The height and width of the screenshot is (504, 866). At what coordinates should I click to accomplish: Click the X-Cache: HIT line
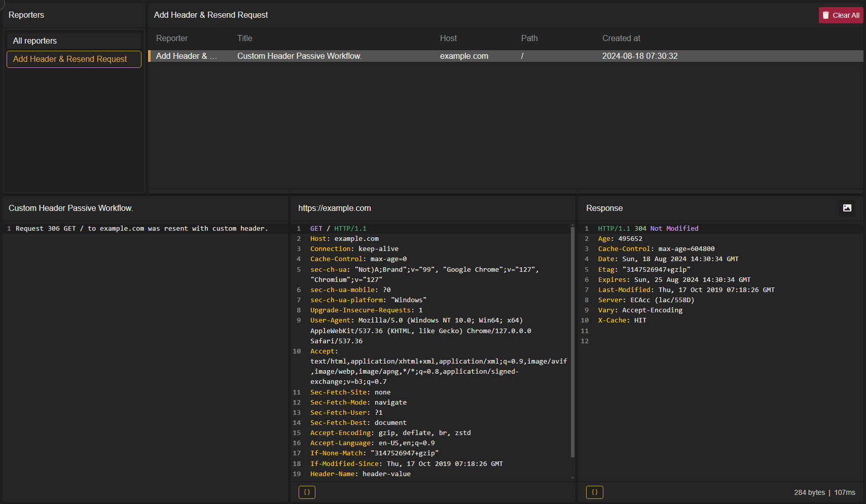(x=622, y=320)
